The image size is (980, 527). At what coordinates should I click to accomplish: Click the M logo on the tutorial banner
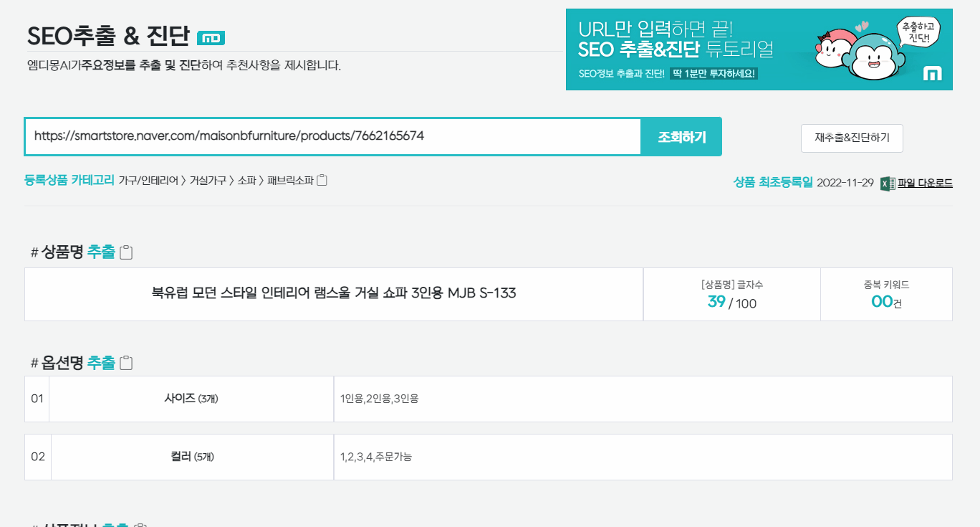point(932,73)
